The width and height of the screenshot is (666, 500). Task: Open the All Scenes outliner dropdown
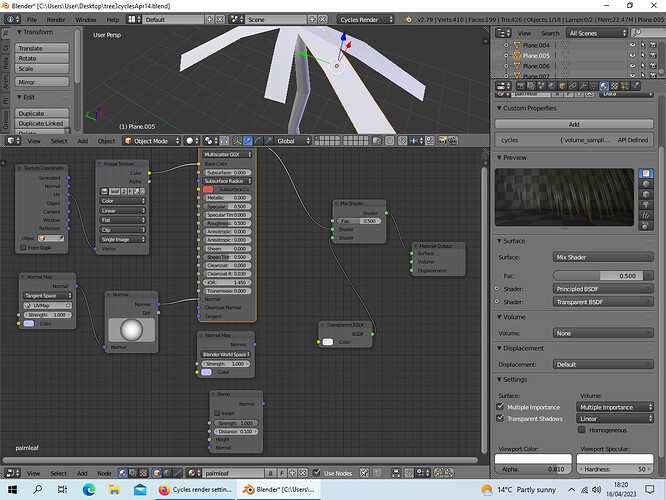597,33
